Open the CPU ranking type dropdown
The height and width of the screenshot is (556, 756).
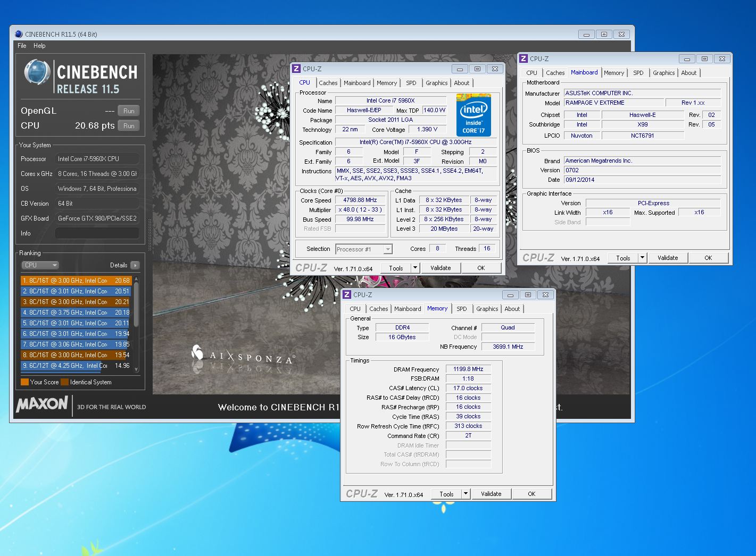click(x=40, y=265)
